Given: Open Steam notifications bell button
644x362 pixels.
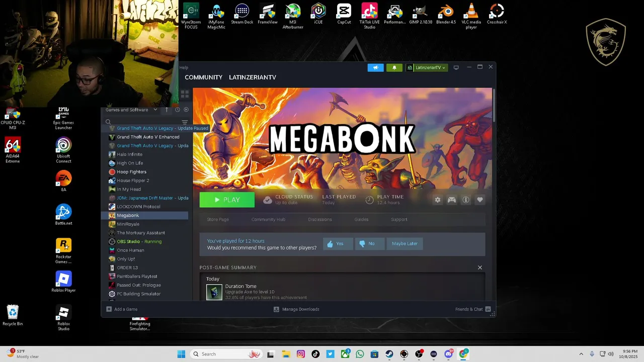Looking at the screenshot, I should 394,67.
